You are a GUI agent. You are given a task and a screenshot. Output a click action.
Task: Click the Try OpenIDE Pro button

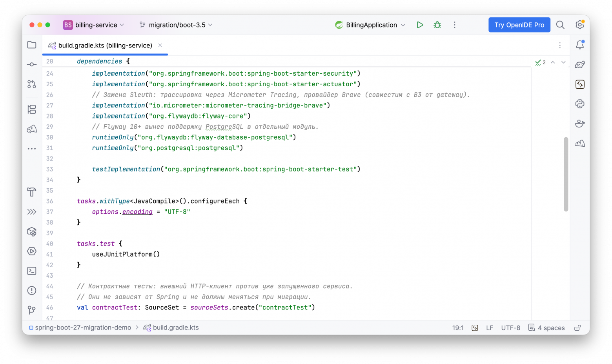pos(519,25)
